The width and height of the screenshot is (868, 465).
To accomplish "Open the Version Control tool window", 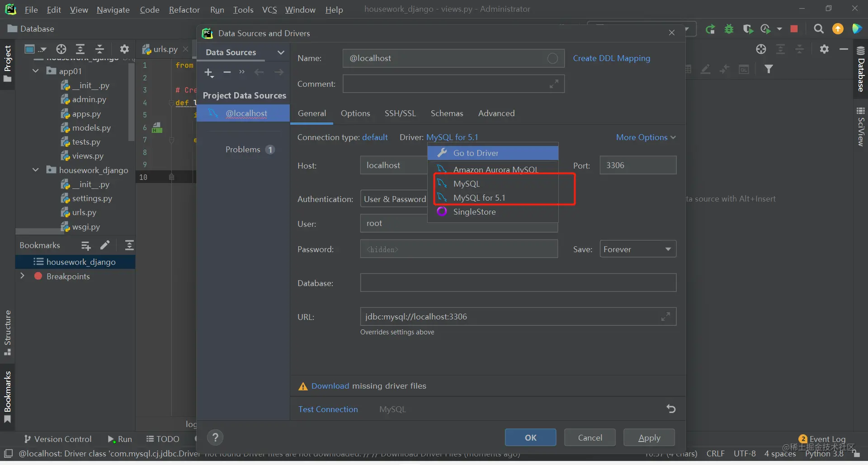I will tap(58, 439).
